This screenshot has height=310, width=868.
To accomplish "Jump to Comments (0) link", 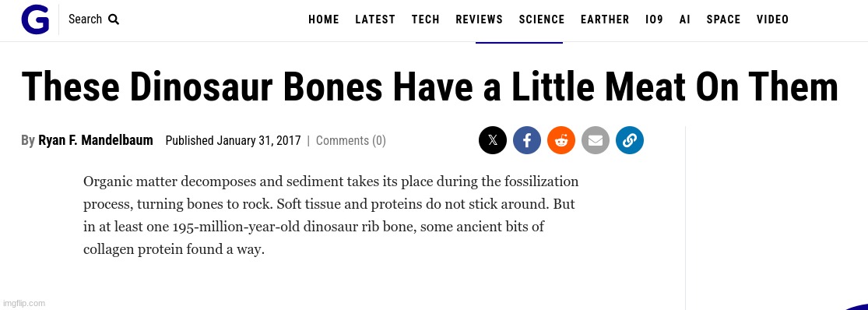I will (351, 141).
